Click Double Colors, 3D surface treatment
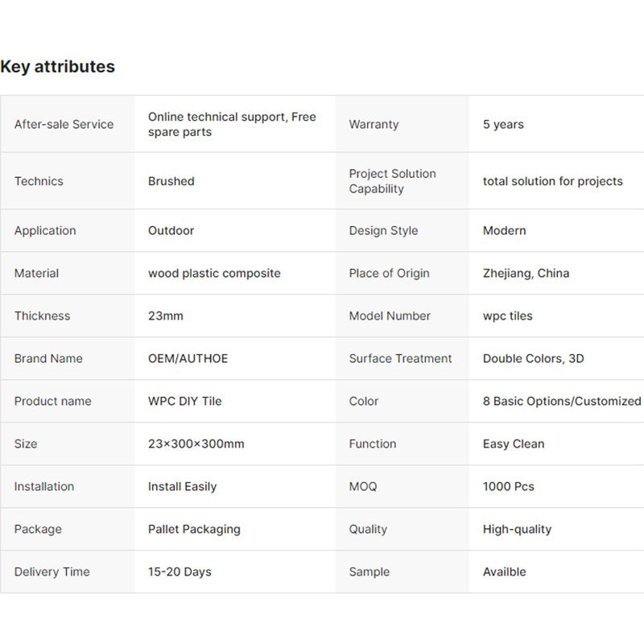Screen dimensions: 644x644 coord(533,358)
